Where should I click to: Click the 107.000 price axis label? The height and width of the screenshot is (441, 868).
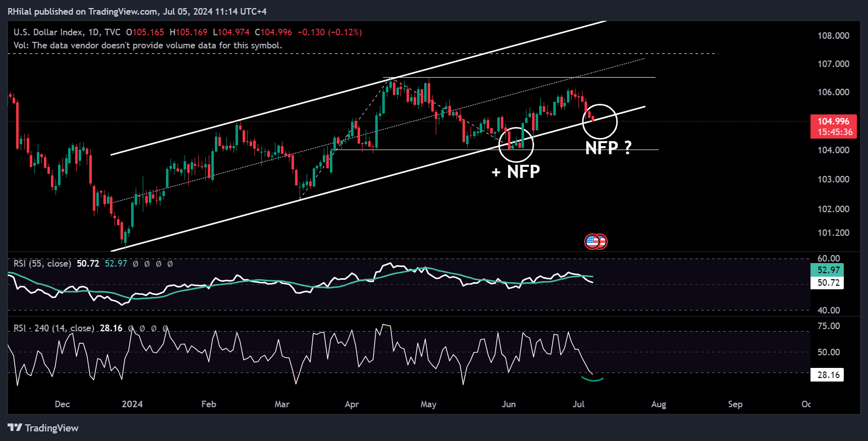(x=833, y=64)
